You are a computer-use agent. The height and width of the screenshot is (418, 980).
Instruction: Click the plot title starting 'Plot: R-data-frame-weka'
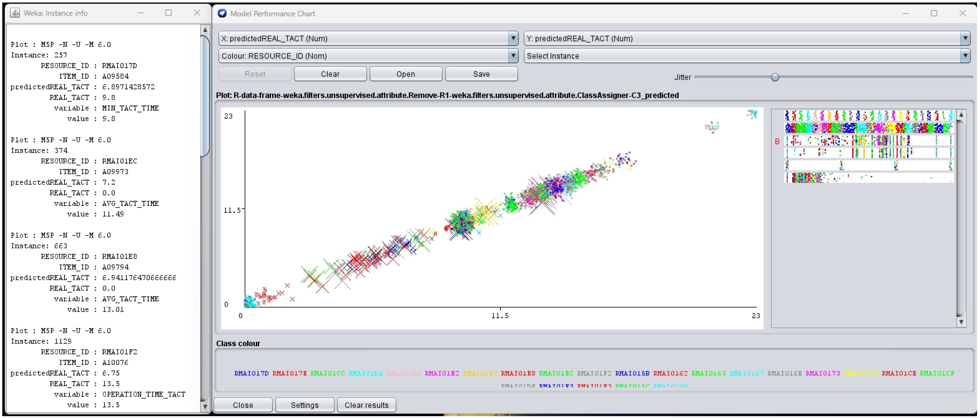[x=447, y=95]
